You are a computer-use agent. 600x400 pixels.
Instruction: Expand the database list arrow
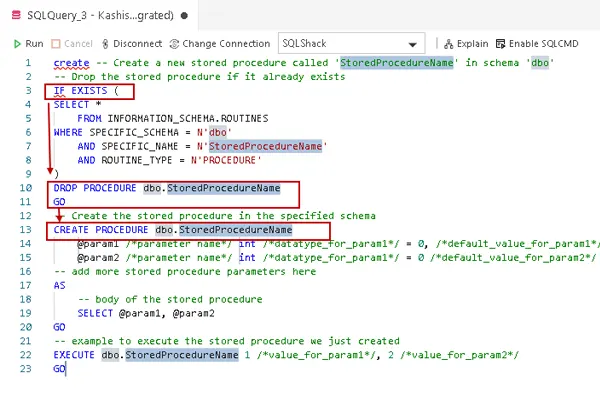[x=412, y=45]
